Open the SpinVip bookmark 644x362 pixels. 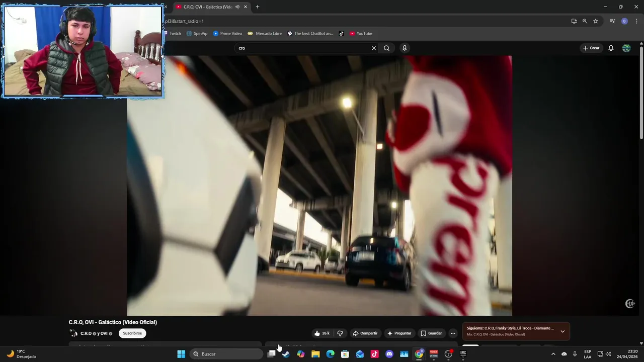pos(197,34)
